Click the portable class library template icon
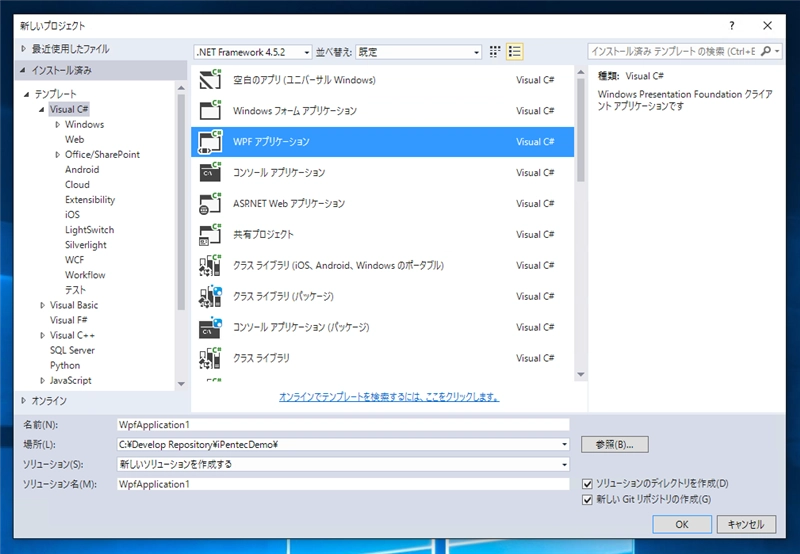This screenshot has width=800, height=554. pyautogui.click(x=210, y=265)
